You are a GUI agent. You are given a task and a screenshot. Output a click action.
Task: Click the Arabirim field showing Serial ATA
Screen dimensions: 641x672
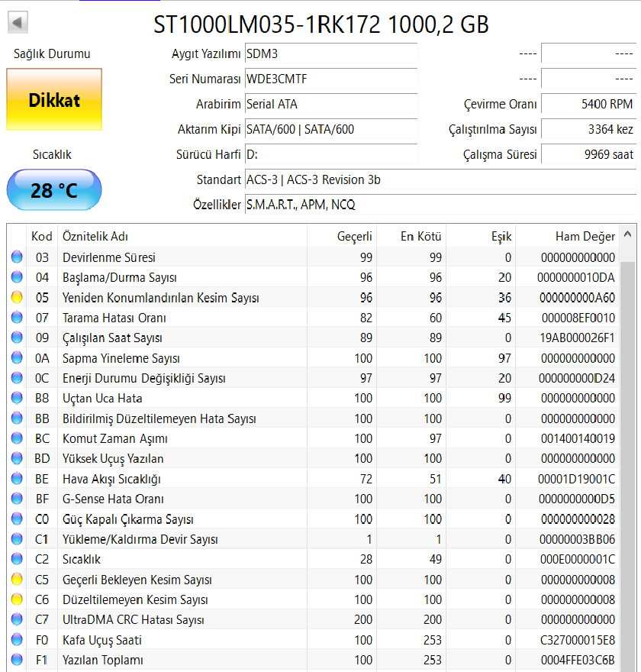pos(331,104)
